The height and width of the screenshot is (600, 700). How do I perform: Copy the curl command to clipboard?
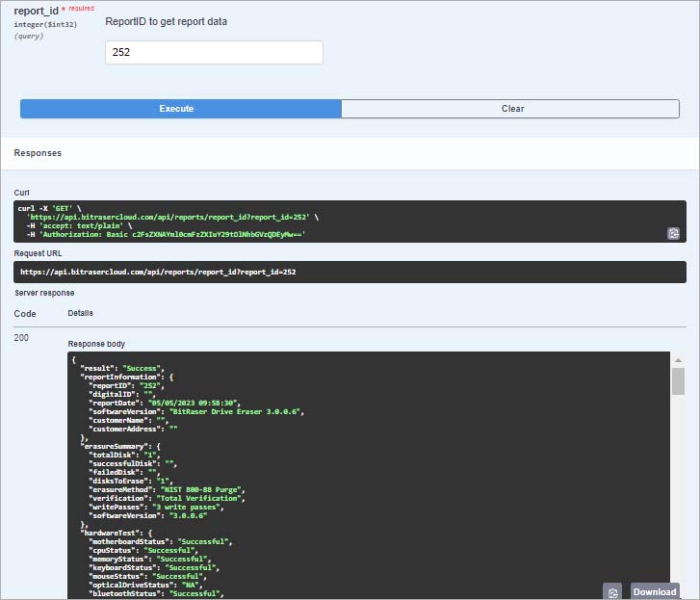click(x=673, y=233)
